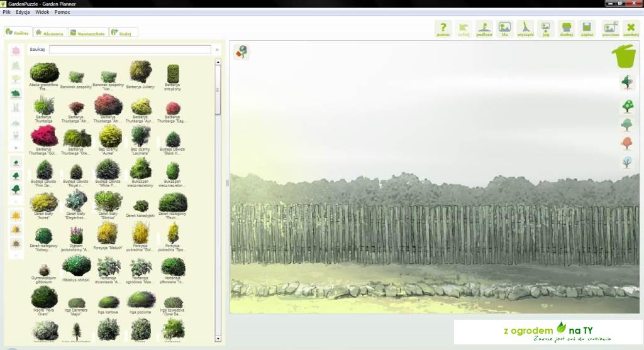Export the garden with the jpg icon
The image size is (644, 350).
click(546, 29)
